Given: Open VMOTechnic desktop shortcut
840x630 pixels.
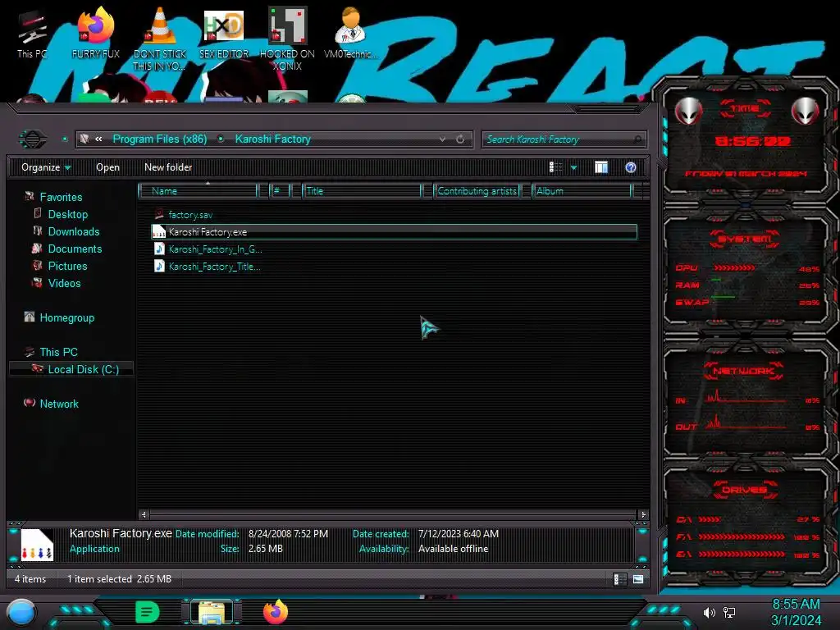Looking at the screenshot, I should 351,33.
